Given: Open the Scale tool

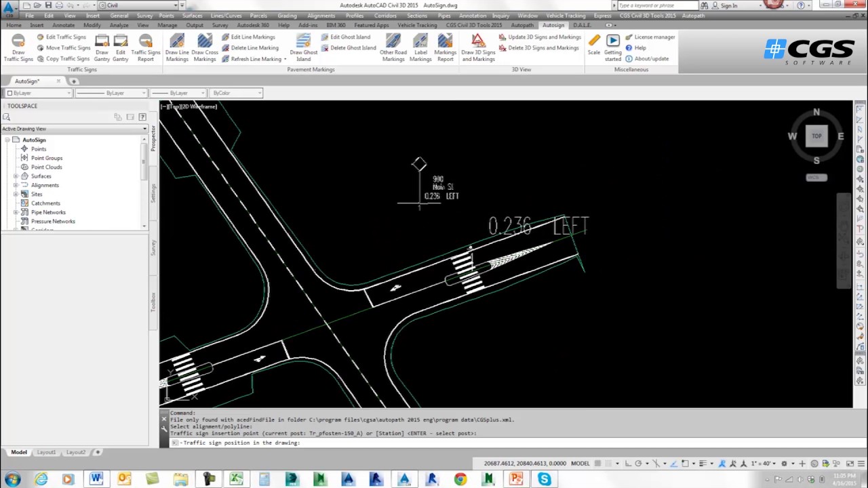Looking at the screenshot, I should point(594,44).
